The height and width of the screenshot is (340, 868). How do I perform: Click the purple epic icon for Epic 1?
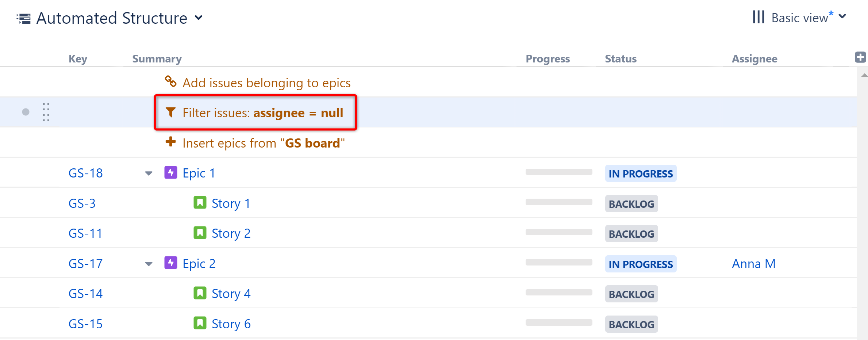pyautogui.click(x=171, y=172)
